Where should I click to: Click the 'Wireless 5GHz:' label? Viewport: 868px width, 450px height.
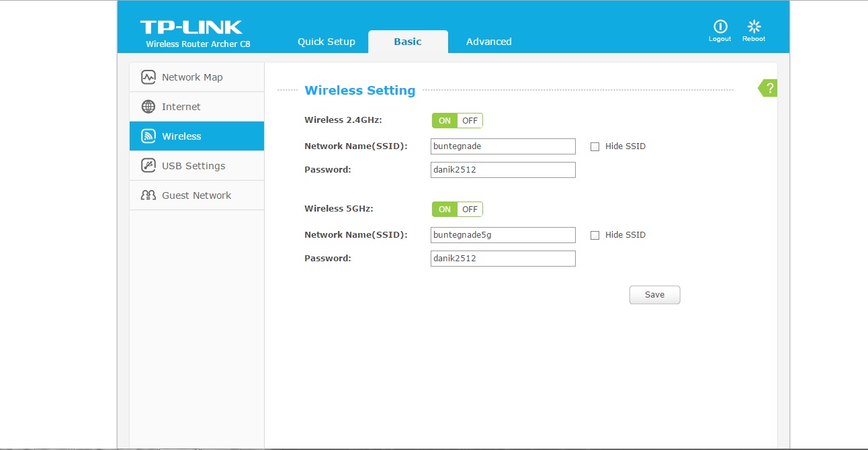[x=339, y=209]
